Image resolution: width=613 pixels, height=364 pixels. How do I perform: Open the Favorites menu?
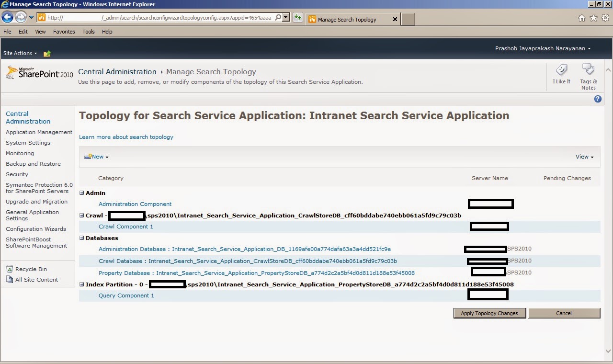(64, 32)
